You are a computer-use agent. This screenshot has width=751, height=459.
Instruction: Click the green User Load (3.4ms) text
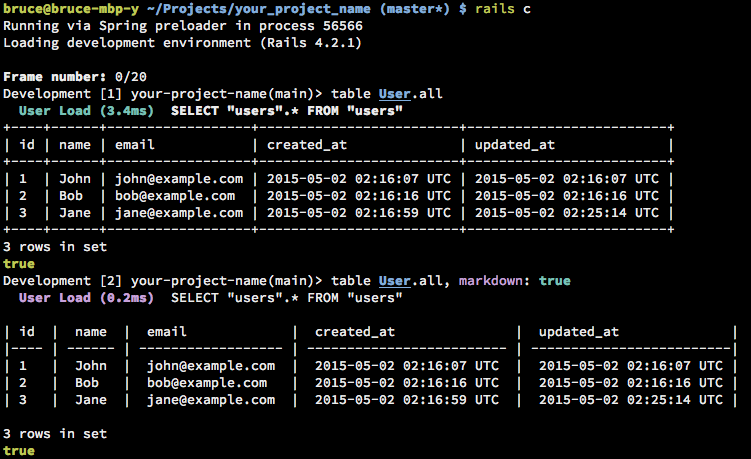86,111
